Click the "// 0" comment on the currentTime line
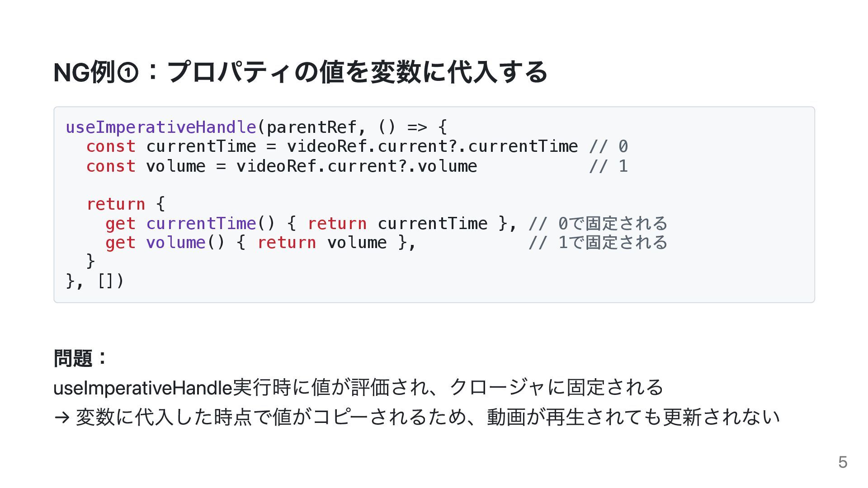 click(x=608, y=147)
